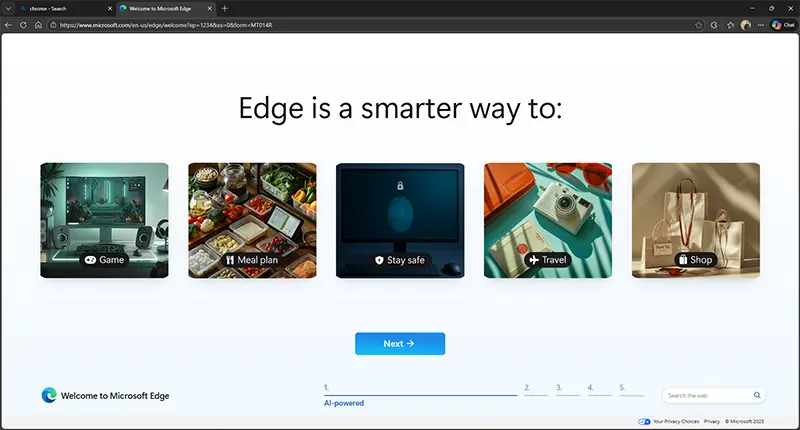Image resolution: width=800 pixels, height=430 pixels.
Task: Refresh the page
Action: 23,24
